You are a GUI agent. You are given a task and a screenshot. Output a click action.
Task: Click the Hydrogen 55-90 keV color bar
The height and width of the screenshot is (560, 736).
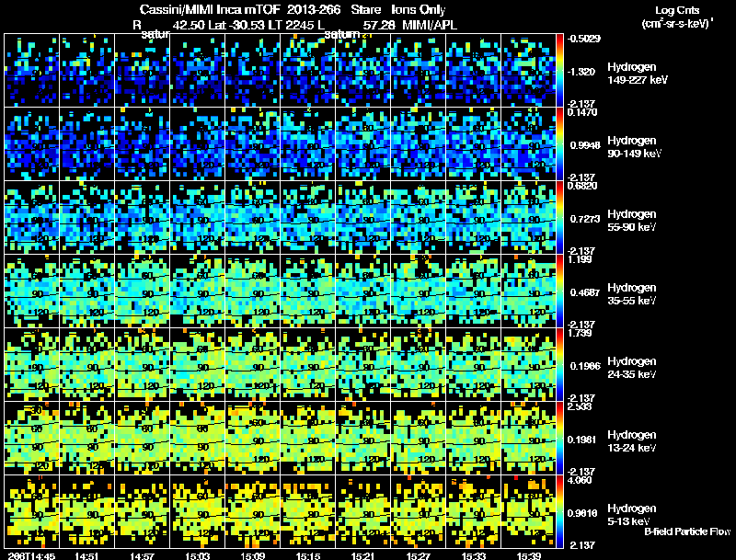click(559, 218)
